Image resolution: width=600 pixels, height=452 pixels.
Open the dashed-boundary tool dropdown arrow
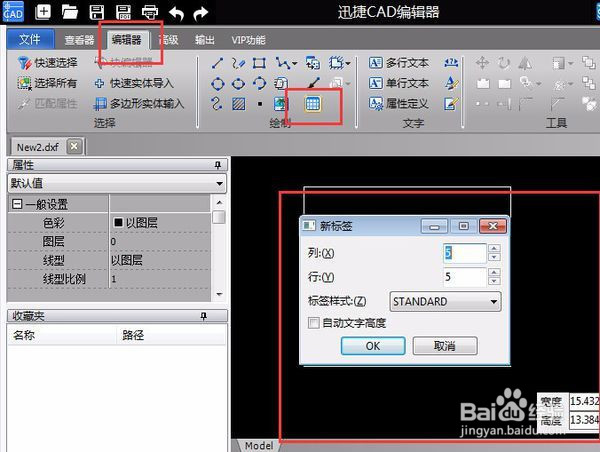coord(348,63)
